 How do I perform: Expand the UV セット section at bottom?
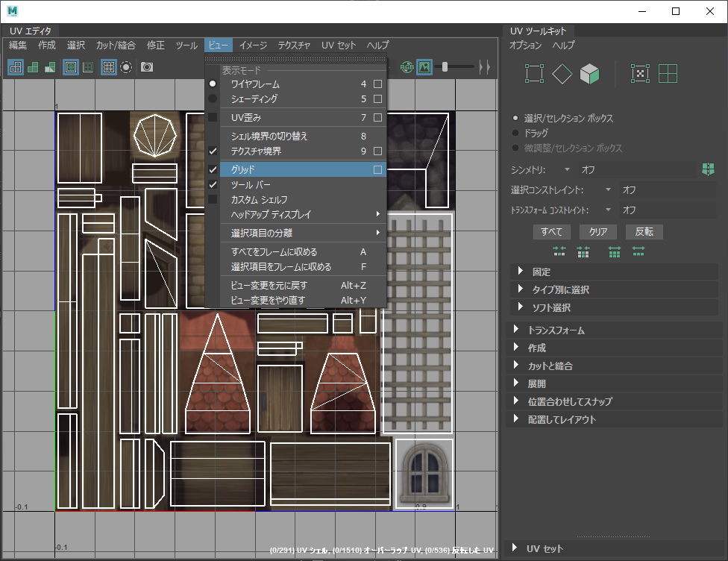click(515, 548)
